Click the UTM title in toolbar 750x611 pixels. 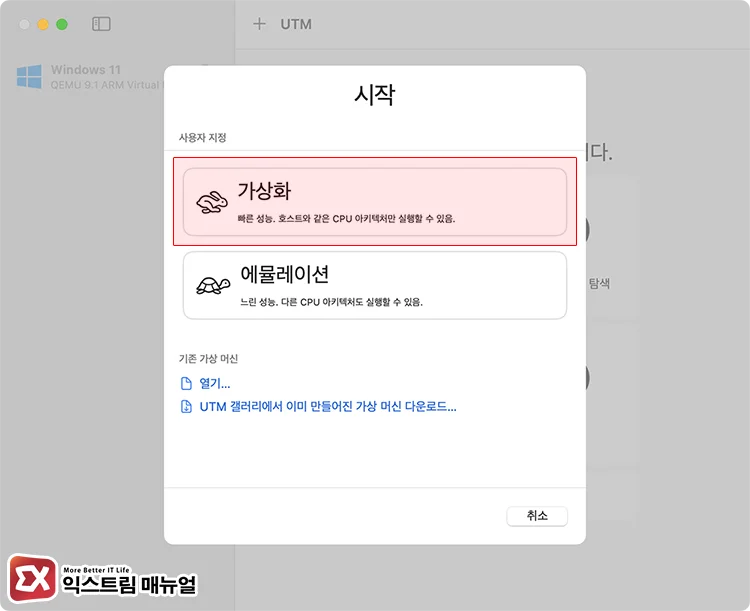click(296, 24)
